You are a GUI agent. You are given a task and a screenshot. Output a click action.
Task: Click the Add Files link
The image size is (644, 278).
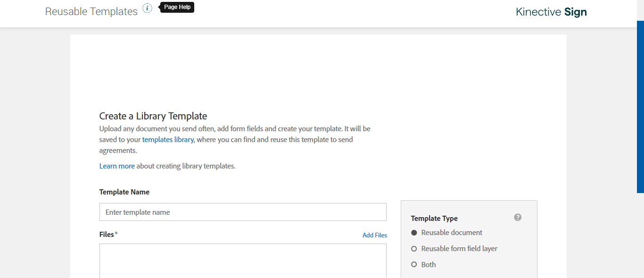(x=374, y=235)
